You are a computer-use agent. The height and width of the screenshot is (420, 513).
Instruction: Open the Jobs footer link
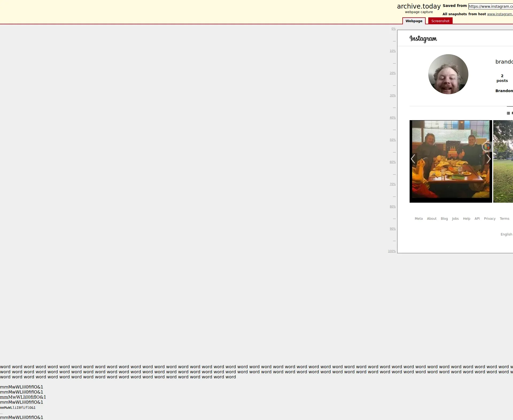click(x=455, y=219)
